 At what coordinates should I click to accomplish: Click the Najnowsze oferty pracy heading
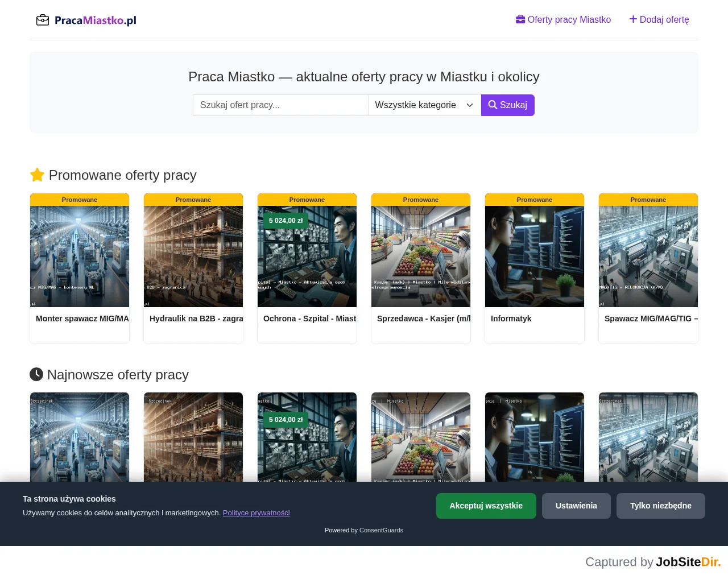(109, 375)
